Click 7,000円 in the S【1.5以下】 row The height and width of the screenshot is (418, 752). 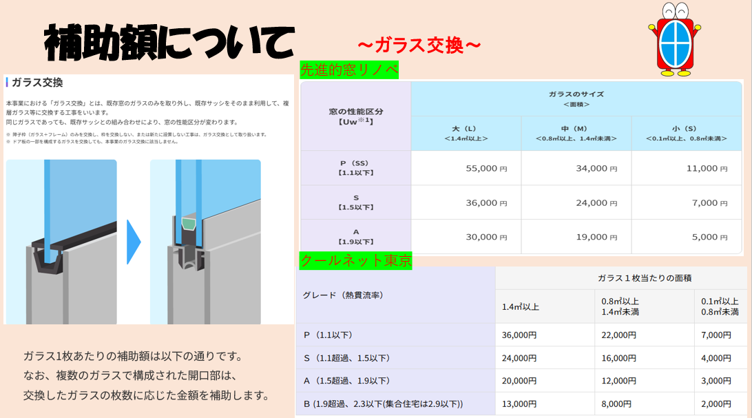687,203
